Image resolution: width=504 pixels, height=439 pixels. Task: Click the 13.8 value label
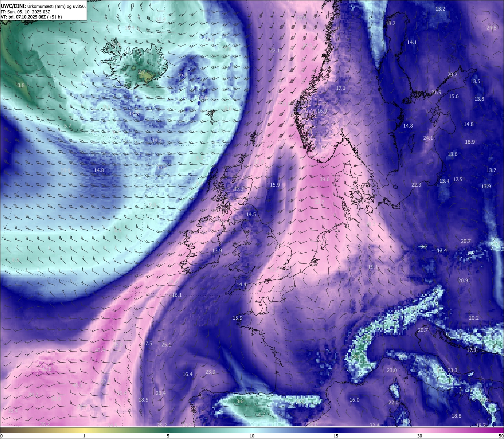[x=479, y=99]
